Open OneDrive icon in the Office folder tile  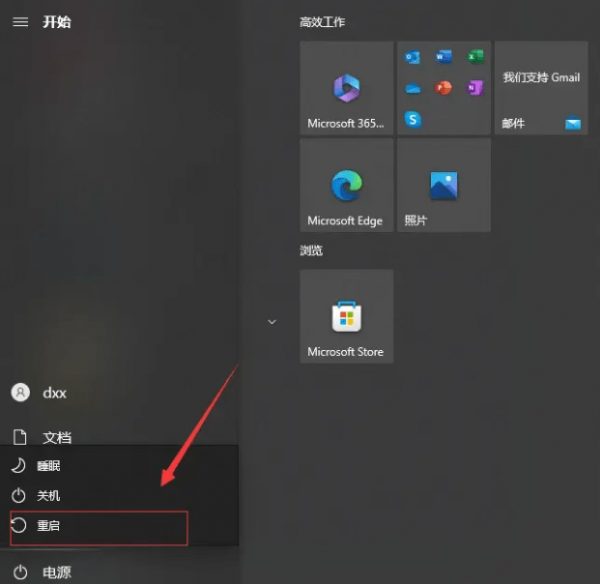click(413, 89)
